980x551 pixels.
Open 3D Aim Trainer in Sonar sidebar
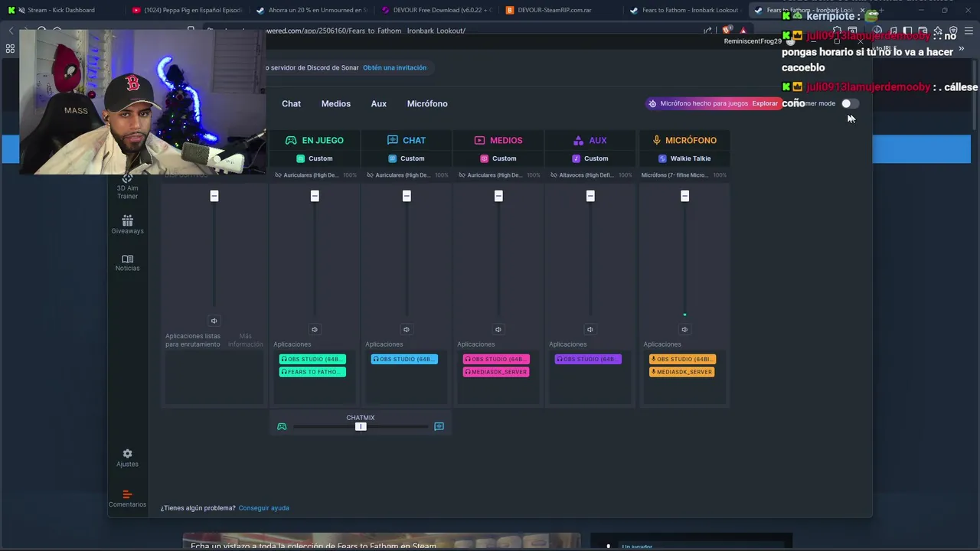pos(127,187)
